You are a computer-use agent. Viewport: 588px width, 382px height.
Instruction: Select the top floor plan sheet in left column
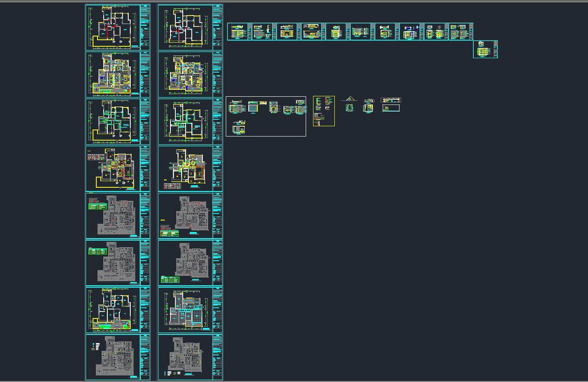pos(118,27)
